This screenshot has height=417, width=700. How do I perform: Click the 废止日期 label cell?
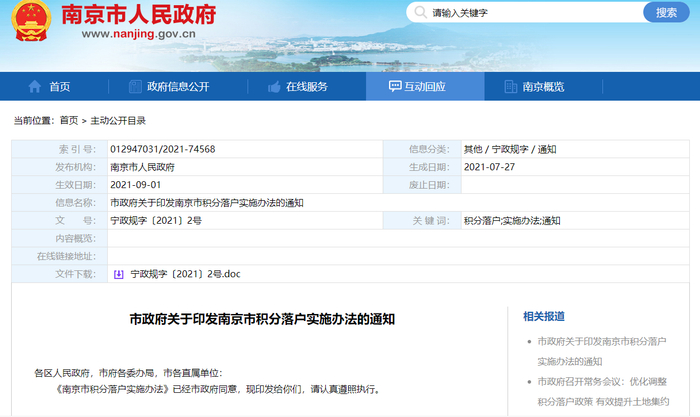point(422,185)
